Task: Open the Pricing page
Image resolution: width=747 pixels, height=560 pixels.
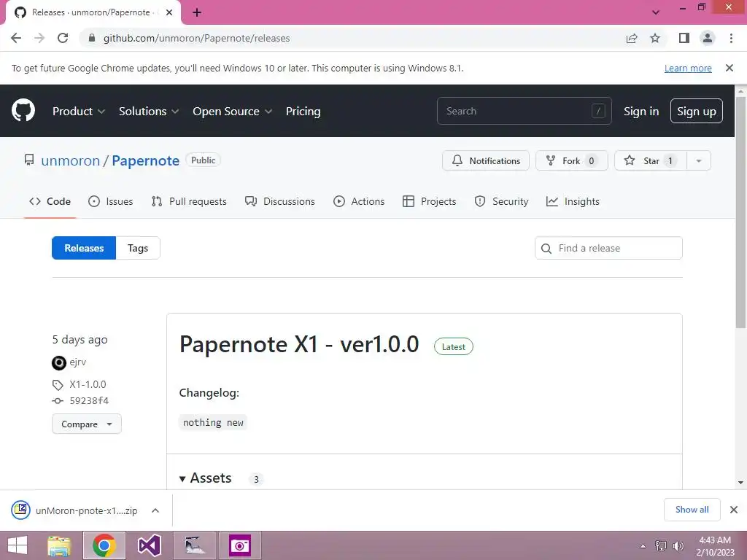Action: click(x=303, y=111)
